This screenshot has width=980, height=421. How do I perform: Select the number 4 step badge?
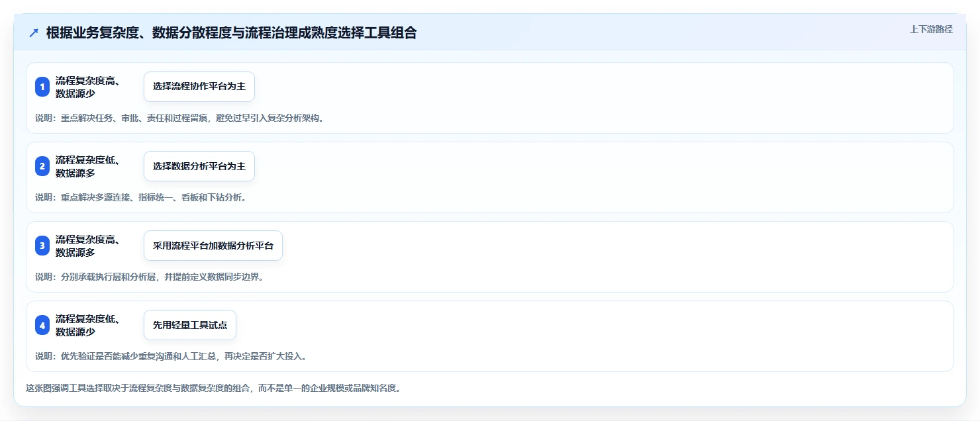42,325
